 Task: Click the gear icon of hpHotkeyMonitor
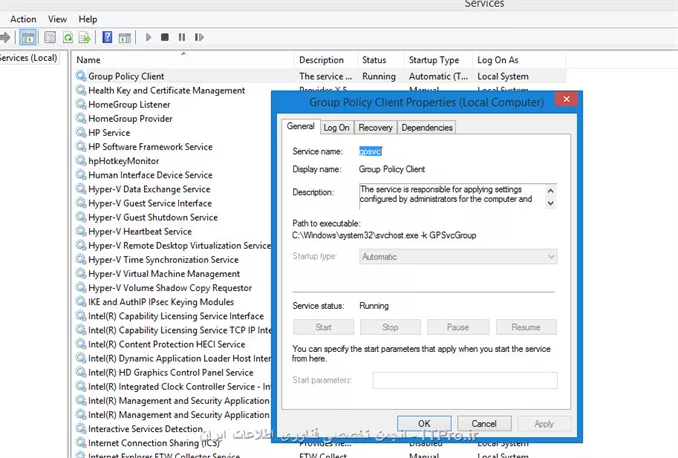pyautogui.click(x=81, y=160)
